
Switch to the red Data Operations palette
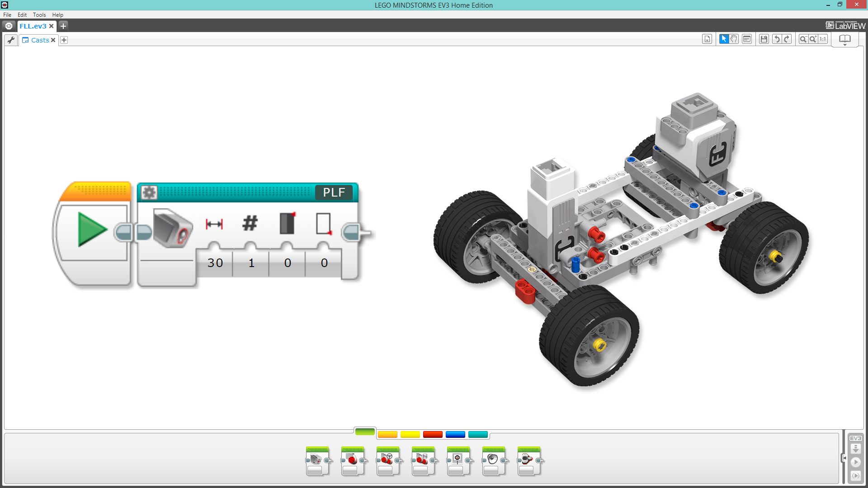click(x=433, y=435)
